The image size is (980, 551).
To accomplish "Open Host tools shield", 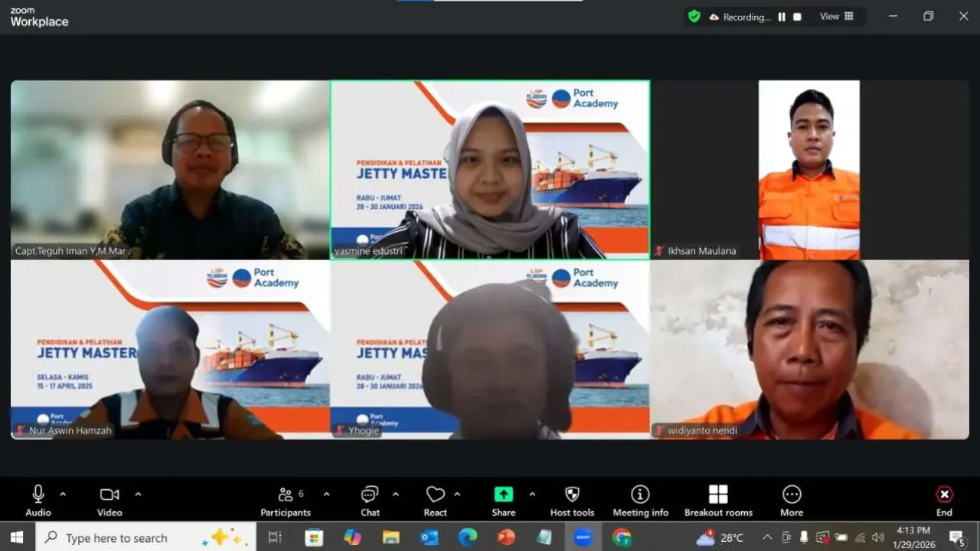I will [572, 501].
